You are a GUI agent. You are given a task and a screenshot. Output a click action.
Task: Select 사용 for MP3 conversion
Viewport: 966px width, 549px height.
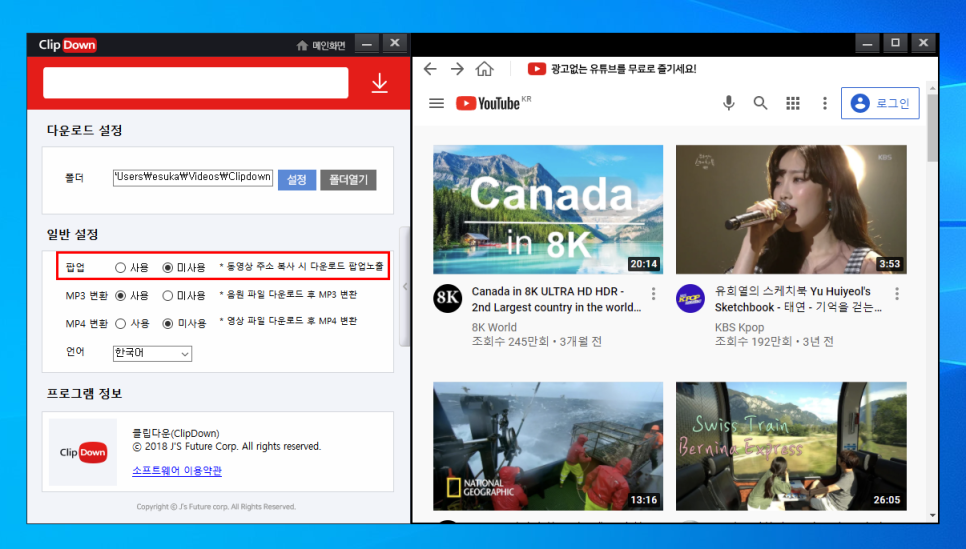pos(121,296)
